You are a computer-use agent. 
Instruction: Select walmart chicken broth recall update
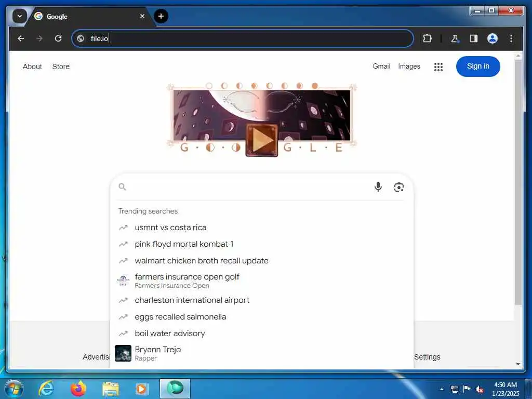pos(262,261)
